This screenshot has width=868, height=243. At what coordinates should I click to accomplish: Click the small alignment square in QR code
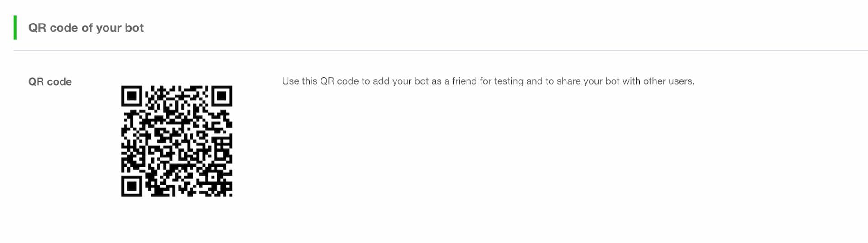coord(212,177)
